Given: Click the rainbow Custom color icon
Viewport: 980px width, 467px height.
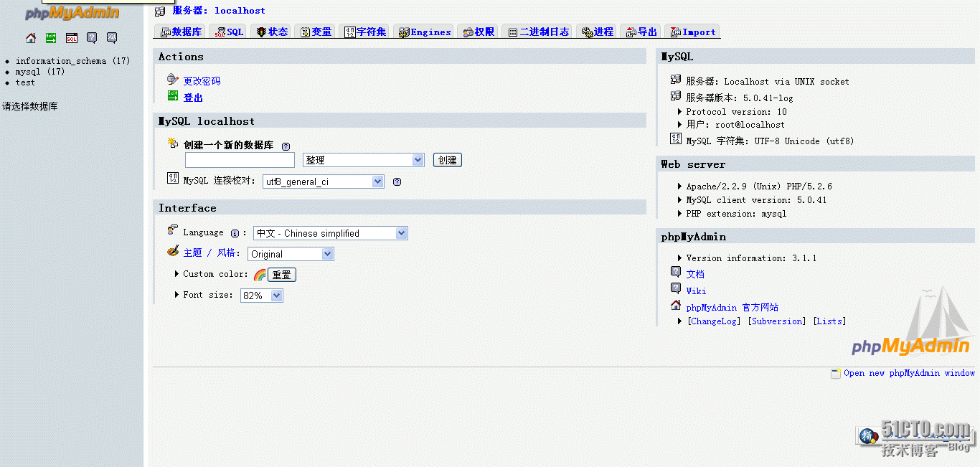Looking at the screenshot, I should click(260, 275).
